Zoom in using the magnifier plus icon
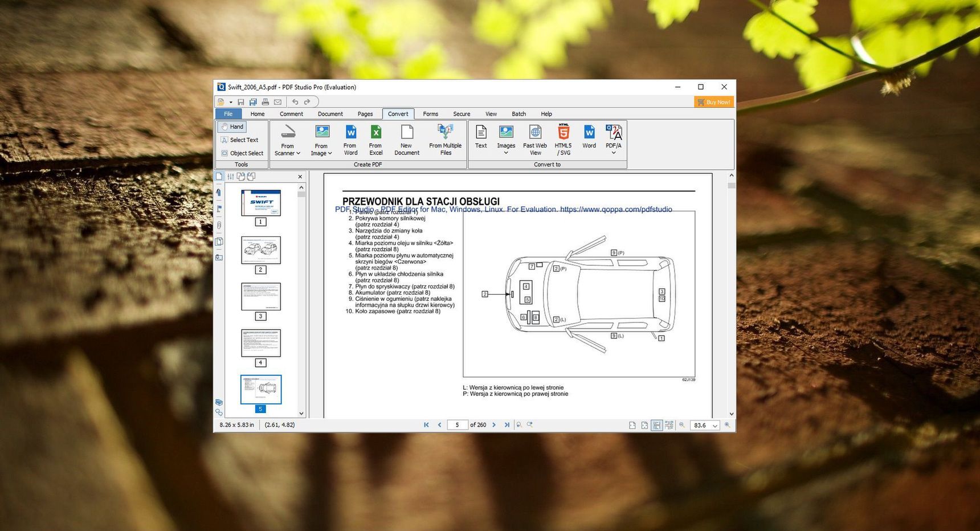 tap(727, 425)
